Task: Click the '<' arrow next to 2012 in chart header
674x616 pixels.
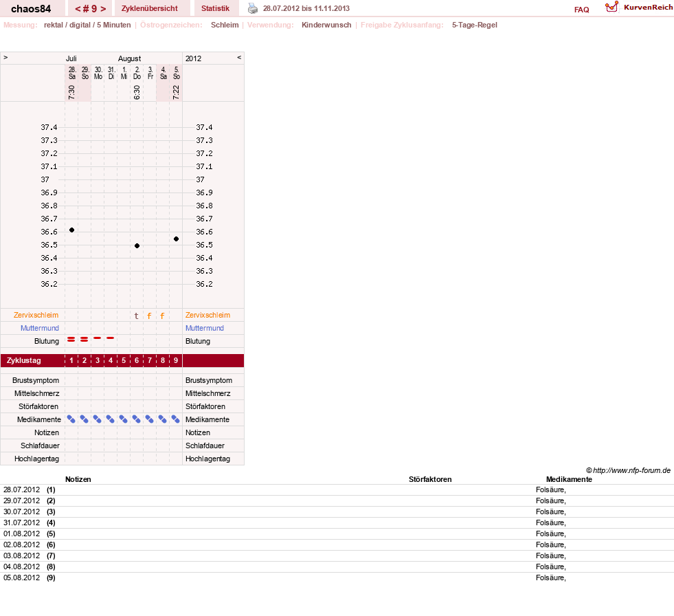Action: click(x=239, y=57)
